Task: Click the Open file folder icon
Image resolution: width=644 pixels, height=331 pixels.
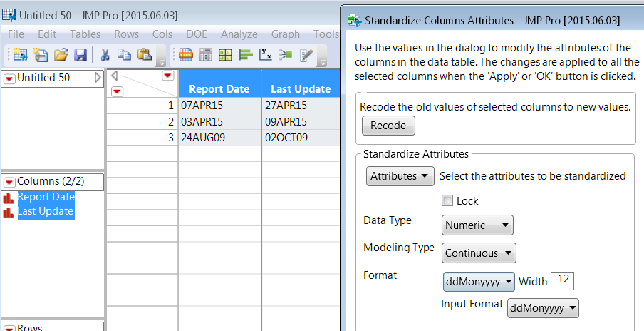Action: coord(61,54)
